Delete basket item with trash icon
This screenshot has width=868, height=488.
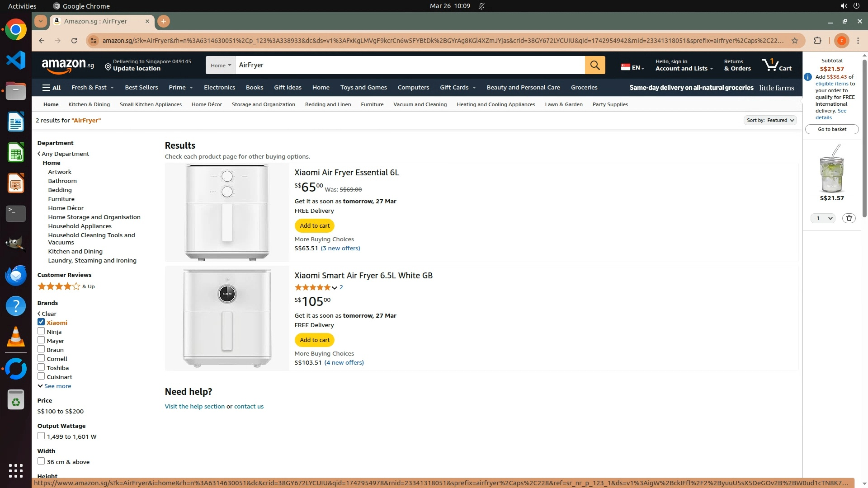[849, 218]
